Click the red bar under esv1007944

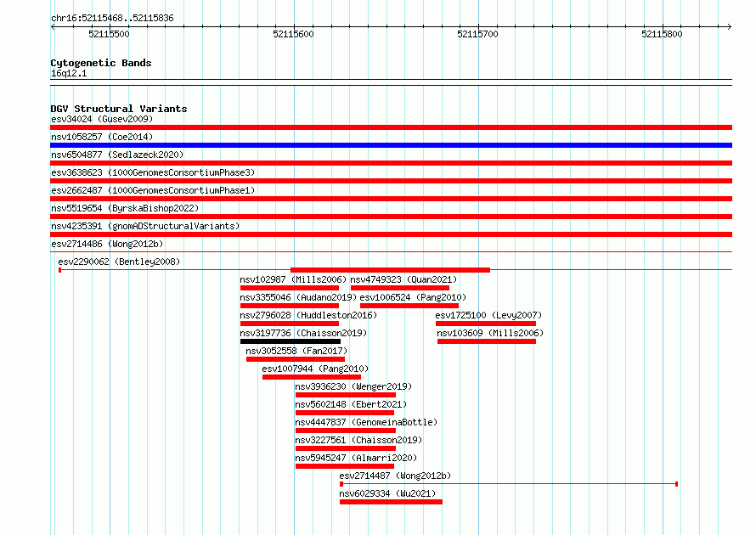pyautogui.click(x=312, y=377)
